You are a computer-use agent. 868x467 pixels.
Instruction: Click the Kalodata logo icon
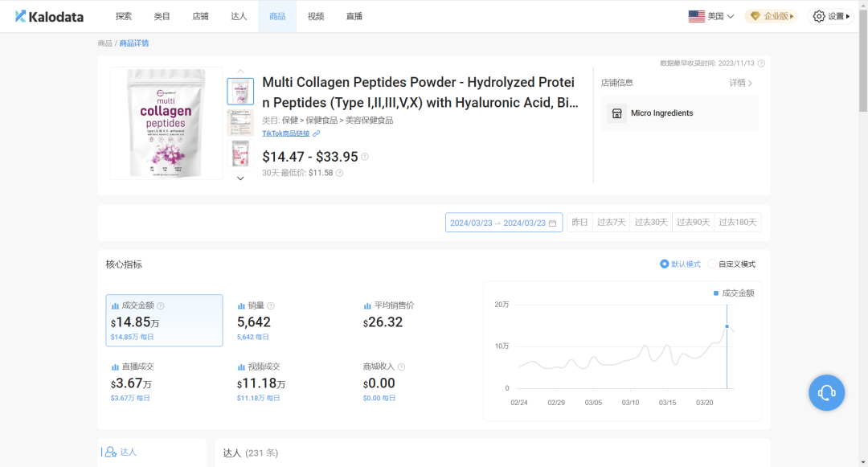pyautogui.click(x=20, y=16)
